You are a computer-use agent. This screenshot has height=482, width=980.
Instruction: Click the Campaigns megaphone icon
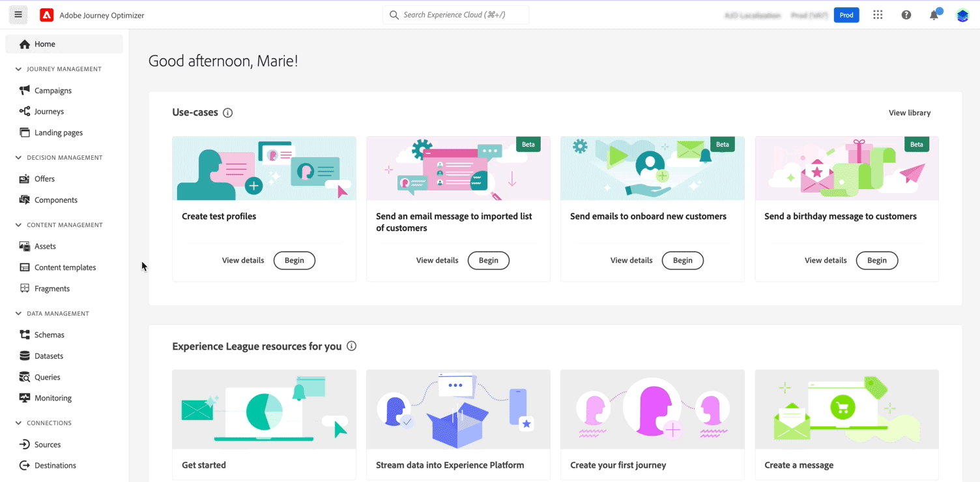pos(25,90)
